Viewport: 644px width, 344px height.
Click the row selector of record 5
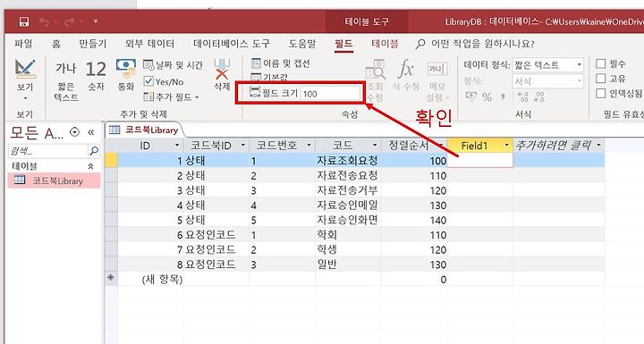[111, 220]
